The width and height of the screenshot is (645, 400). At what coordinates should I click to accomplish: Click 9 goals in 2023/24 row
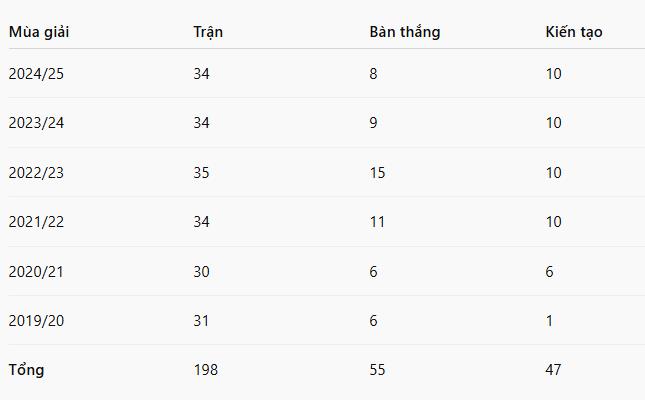(x=373, y=123)
